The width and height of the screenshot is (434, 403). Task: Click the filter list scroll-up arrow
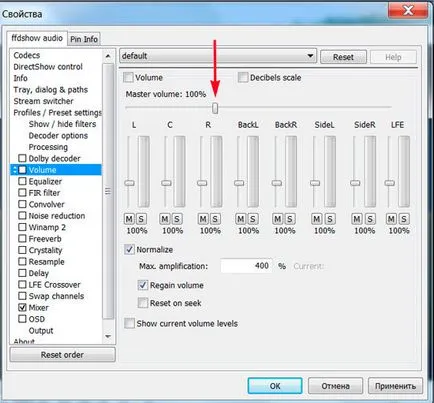click(108, 56)
